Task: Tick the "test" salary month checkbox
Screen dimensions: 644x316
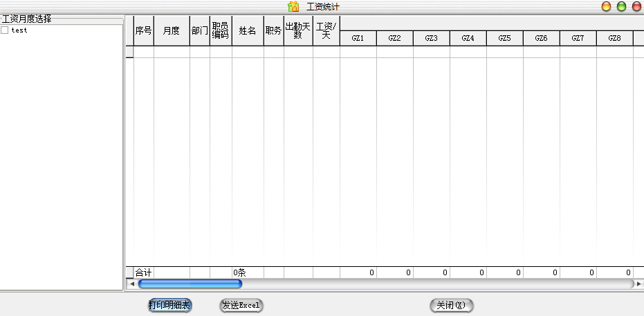Action: (5, 30)
